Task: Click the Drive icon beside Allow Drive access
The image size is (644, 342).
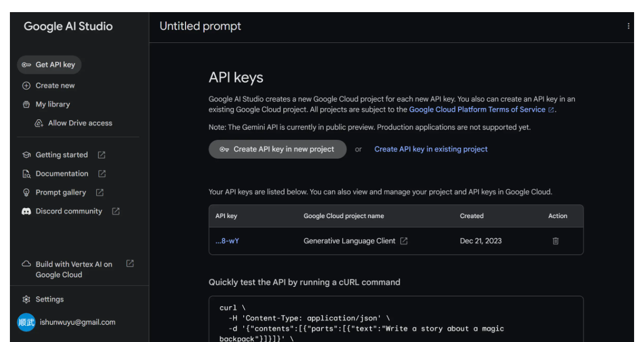Action: pyautogui.click(x=39, y=123)
